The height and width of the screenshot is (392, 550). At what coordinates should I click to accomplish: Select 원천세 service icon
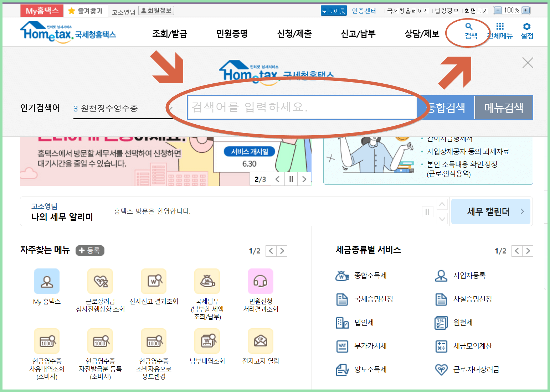tap(441, 323)
